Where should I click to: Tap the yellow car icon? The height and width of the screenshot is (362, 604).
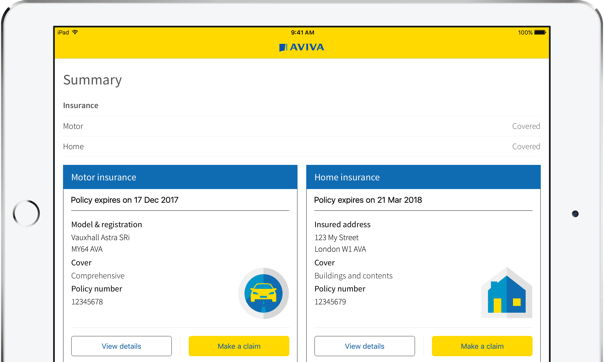263,293
